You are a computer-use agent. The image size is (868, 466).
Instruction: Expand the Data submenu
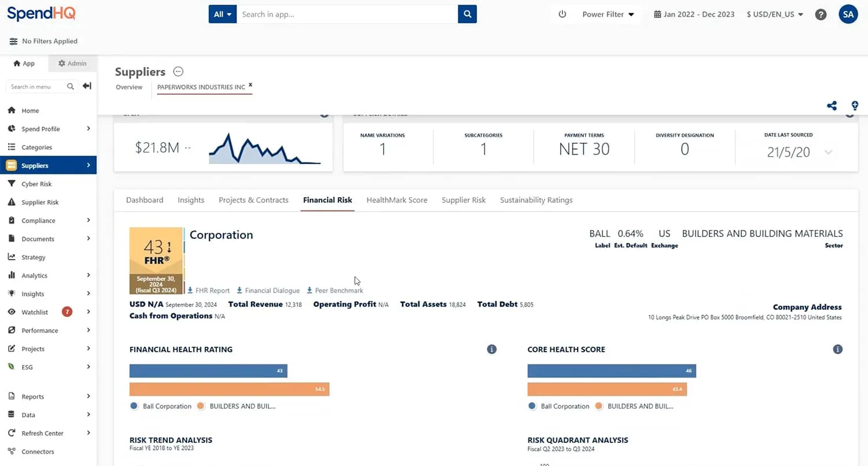tap(89, 415)
